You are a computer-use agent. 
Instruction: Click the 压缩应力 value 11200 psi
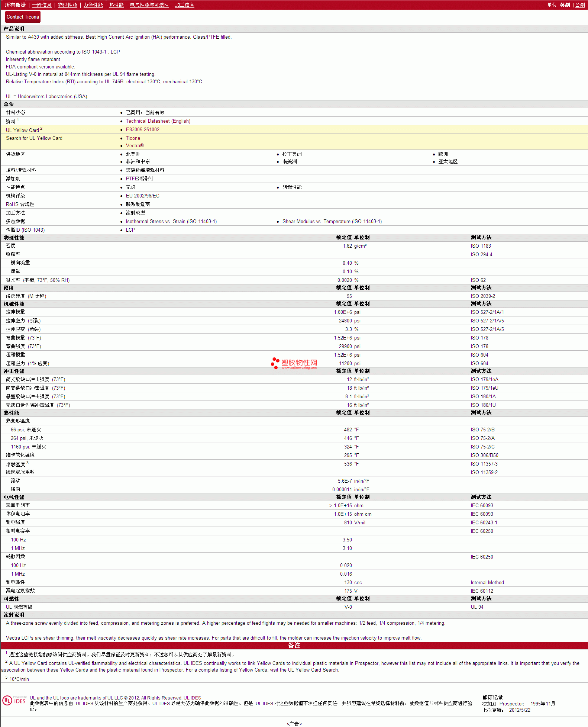[349, 363]
